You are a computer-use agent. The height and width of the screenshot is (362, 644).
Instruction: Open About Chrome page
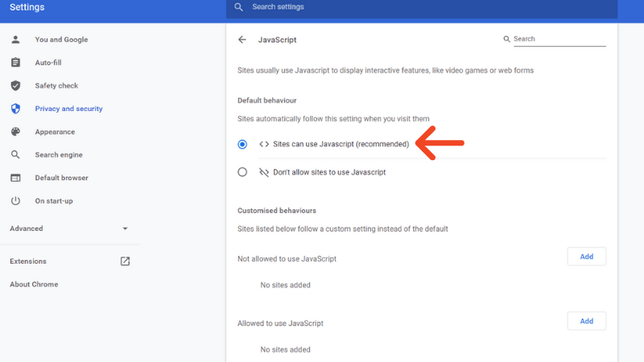34,284
